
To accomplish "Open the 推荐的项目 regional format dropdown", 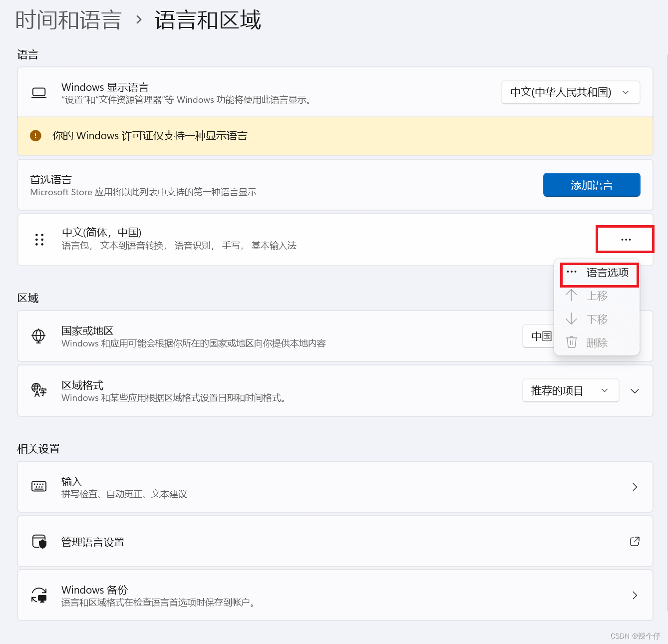I will (x=571, y=390).
